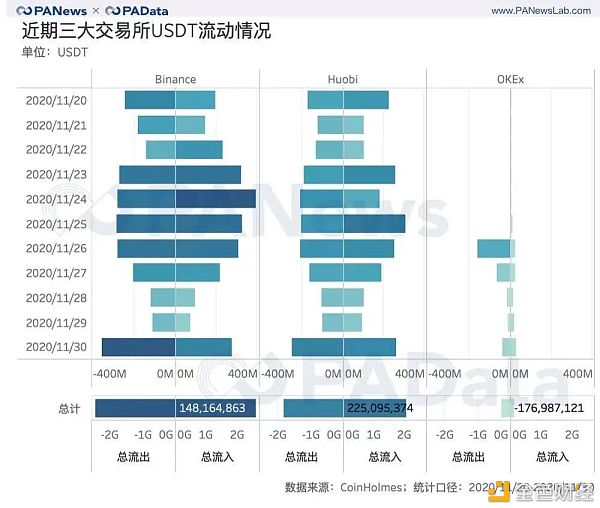Select the Huobi column header
Screen dimensions: 600x508
coord(342,79)
